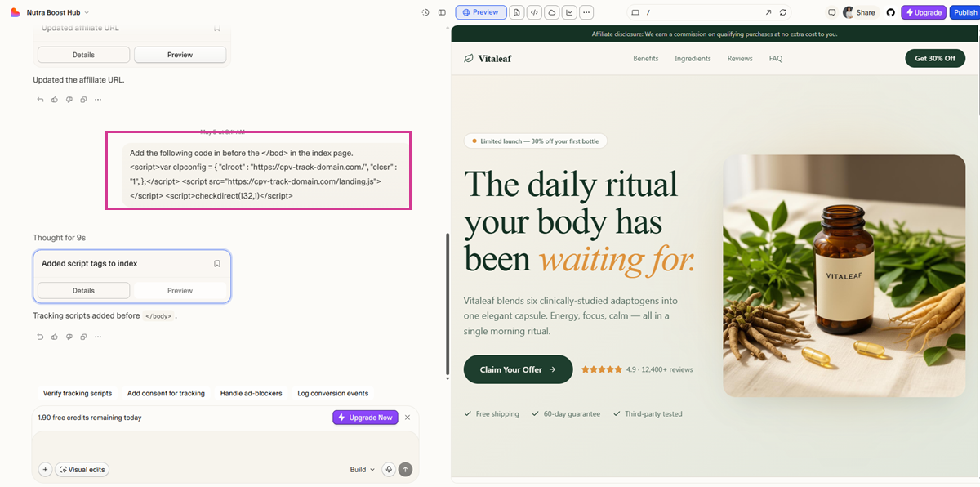The height and width of the screenshot is (487, 980).
Task: Click the GitHub icon
Action: tap(891, 12)
